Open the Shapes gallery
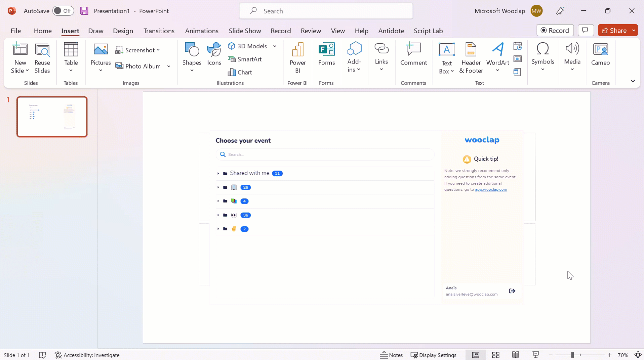Viewport: 644px width, 360px height. coord(192,57)
